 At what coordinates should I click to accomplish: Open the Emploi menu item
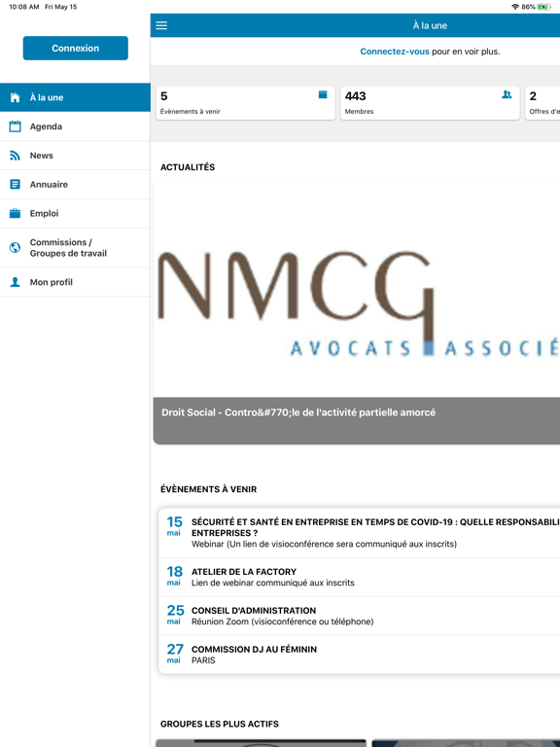[x=75, y=214]
